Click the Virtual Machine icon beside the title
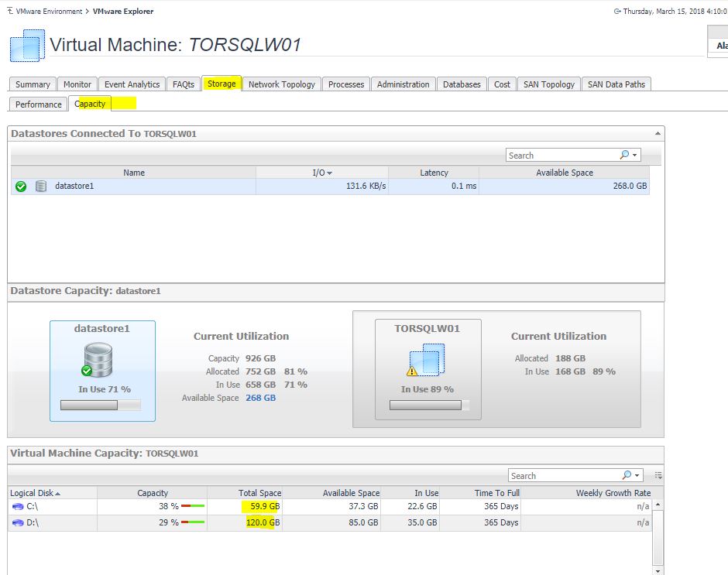Image resolution: width=728 pixels, height=575 pixels. pos(27,46)
